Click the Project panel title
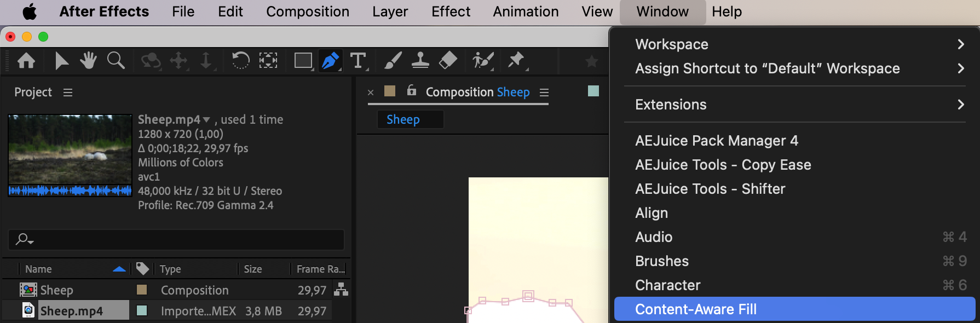Screen dimensions: 980x323 tap(33, 92)
